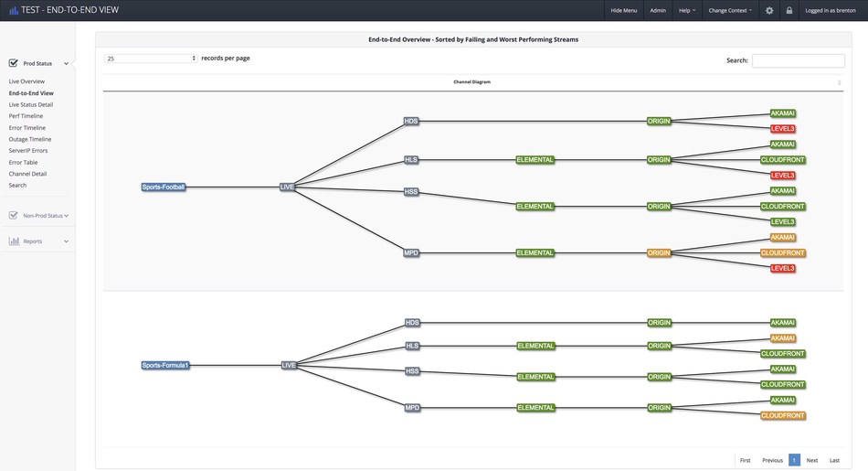This screenshot has height=471, width=868.
Task: Click the lock icon in top bar
Action: pyautogui.click(x=789, y=10)
